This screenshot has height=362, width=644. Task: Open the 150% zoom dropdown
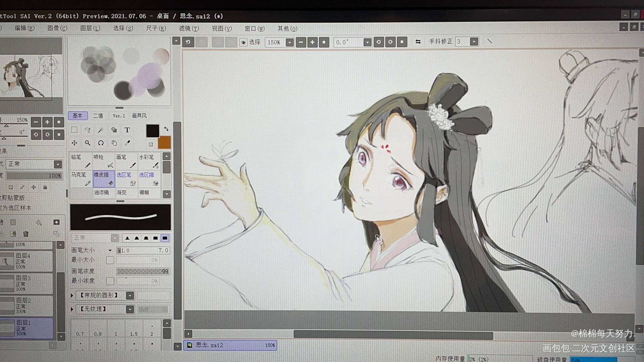pos(290,42)
